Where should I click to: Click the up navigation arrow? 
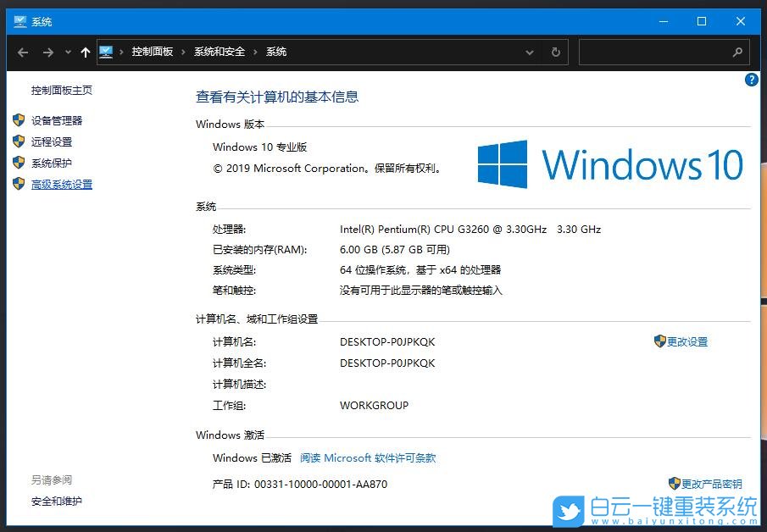[85, 52]
